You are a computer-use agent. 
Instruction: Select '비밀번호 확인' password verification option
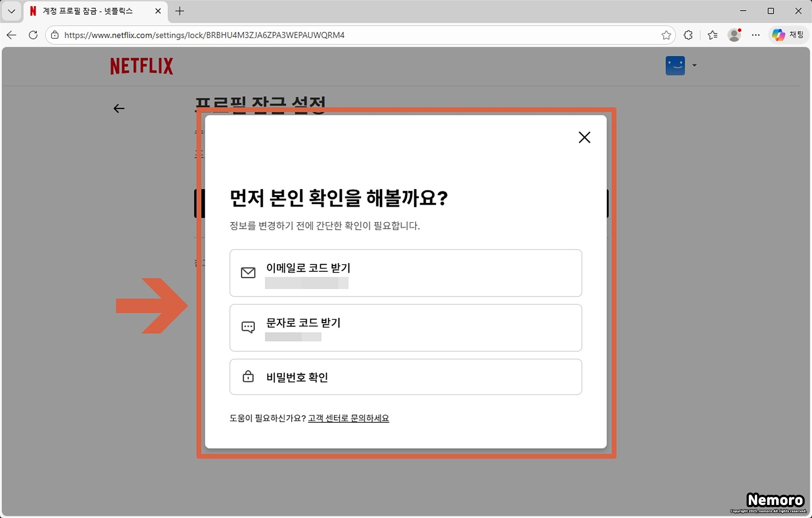[x=405, y=377]
